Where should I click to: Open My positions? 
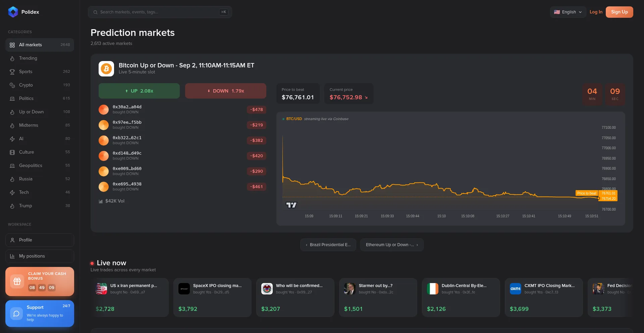pyautogui.click(x=40, y=256)
